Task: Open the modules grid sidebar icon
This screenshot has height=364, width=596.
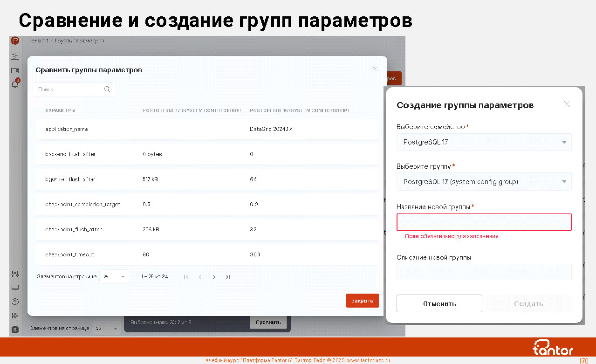Action: click(x=15, y=316)
